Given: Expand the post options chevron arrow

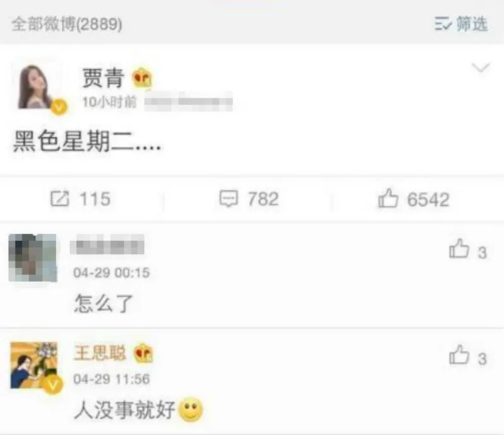Looking at the screenshot, I should [x=481, y=67].
